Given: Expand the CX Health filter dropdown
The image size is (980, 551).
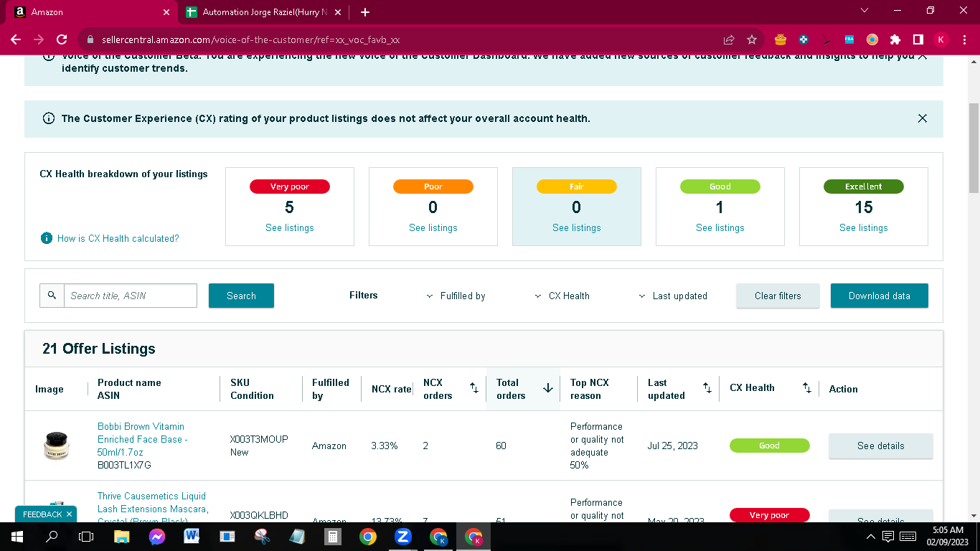Looking at the screenshot, I should 562,296.
